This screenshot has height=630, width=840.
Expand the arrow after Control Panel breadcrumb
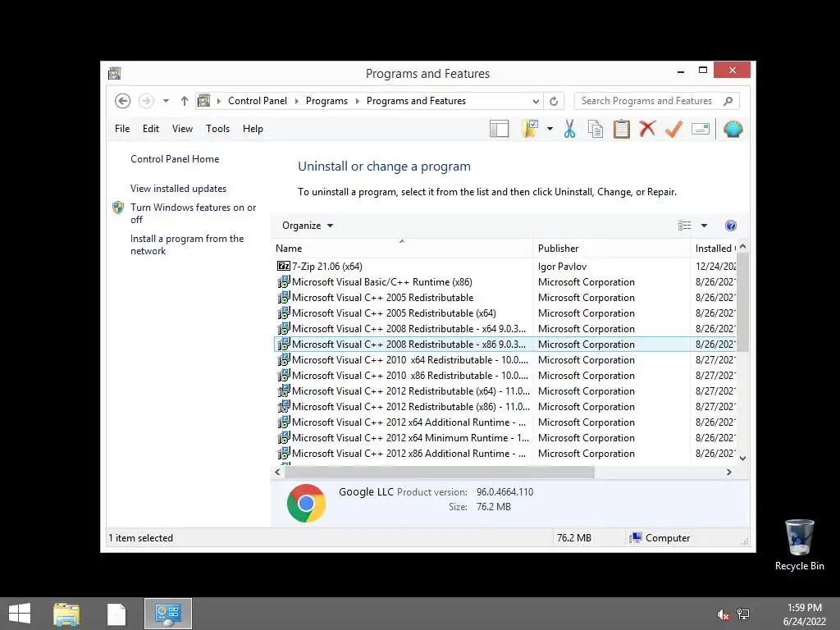pyautogui.click(x=296, y=101)
